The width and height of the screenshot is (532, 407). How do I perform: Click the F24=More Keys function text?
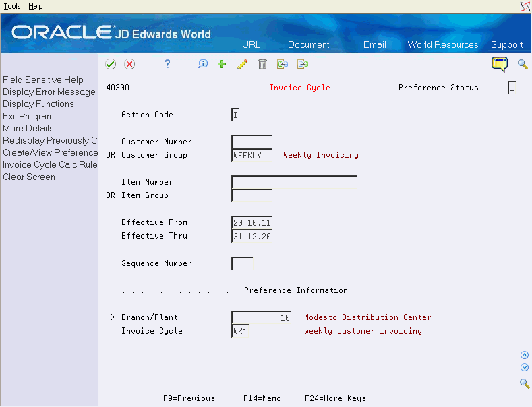click(335, 398)
